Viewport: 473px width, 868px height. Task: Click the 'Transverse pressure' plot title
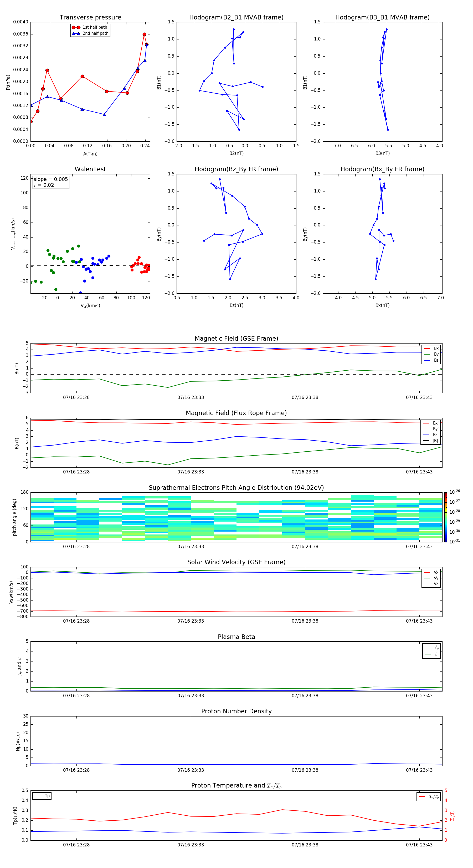click(90, 17)
